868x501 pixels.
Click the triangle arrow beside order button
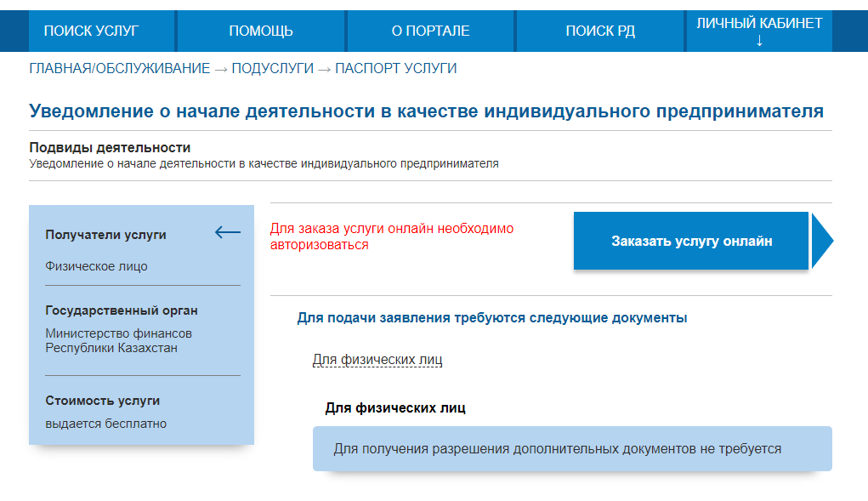click(x=823, y=242)
